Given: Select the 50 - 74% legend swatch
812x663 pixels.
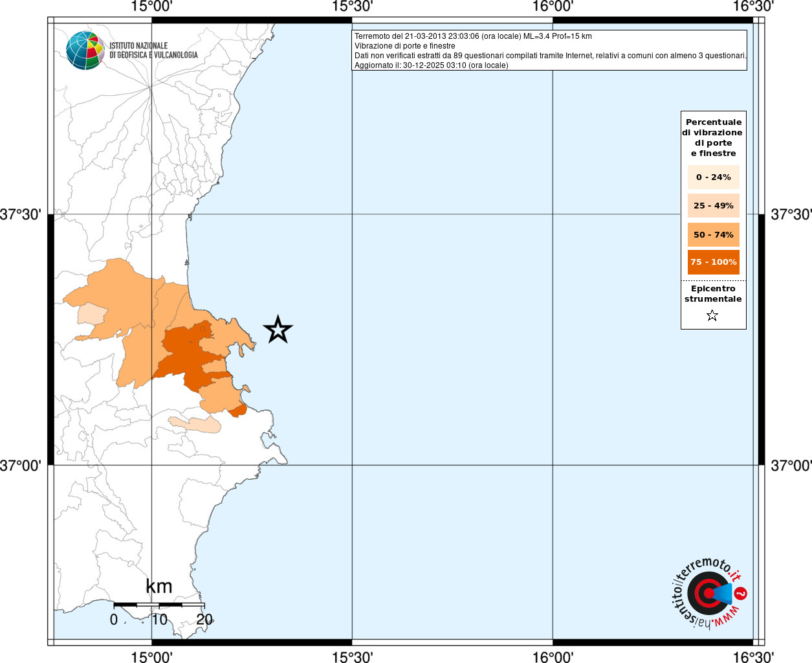Looking at the screenshot, I should click(713, 234).
